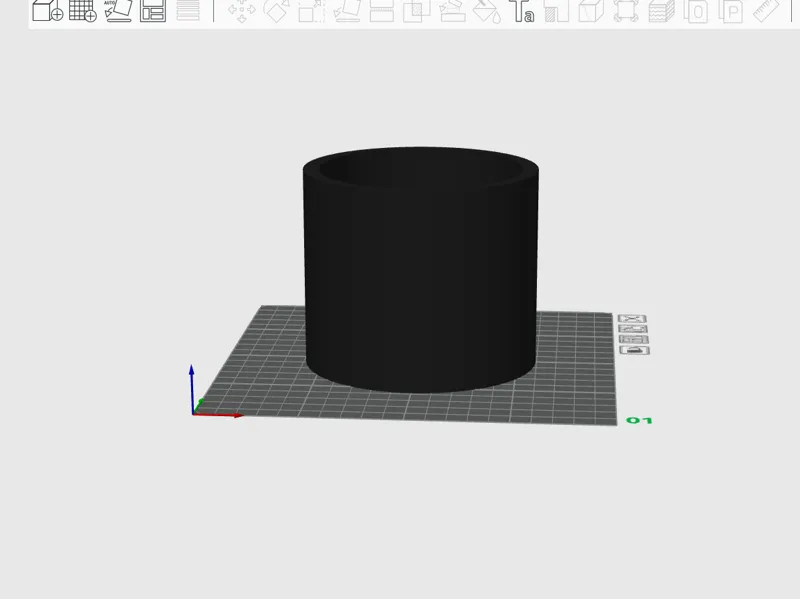Toggle the plate lock icon
The image size is (800, 599).
(x=635, y=350)
